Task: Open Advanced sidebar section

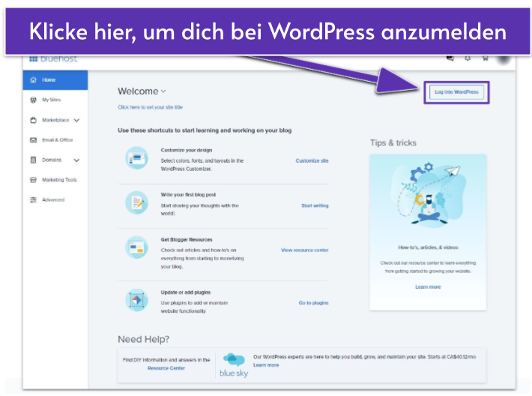Action: pyautogui.click(x=53, y=199)
